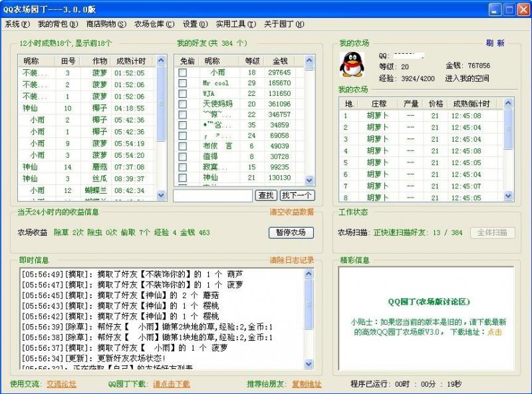Viewport: 532px width, 394px height.
Task: Click the 金钱 column header in friends list
Action: (x=280, y=61)
